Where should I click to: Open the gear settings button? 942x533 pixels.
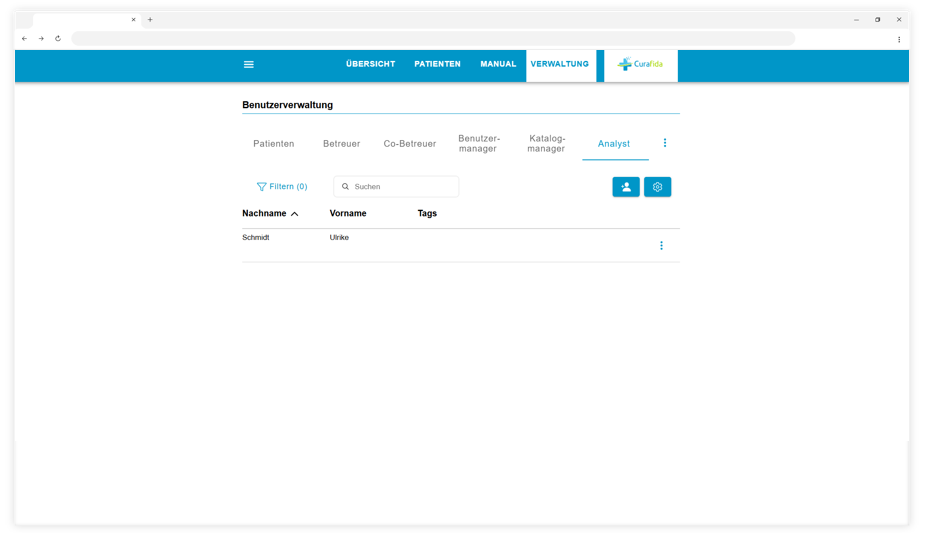tap(657, 187)
